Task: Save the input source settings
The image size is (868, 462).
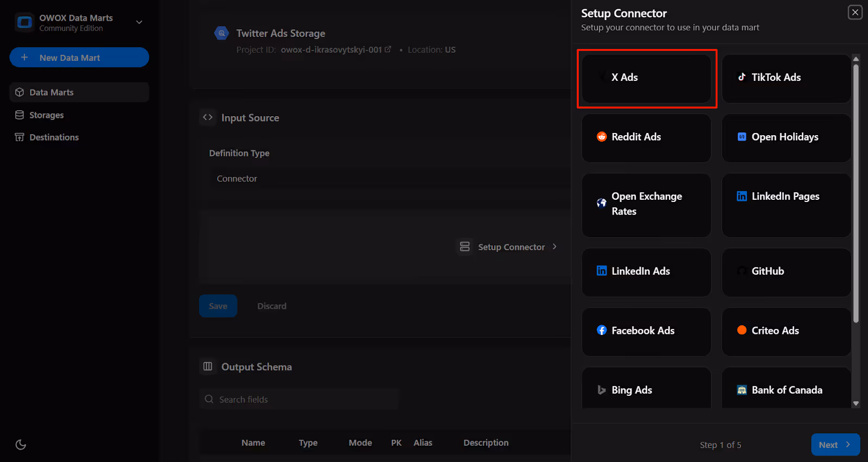Action: pos(218,306)
